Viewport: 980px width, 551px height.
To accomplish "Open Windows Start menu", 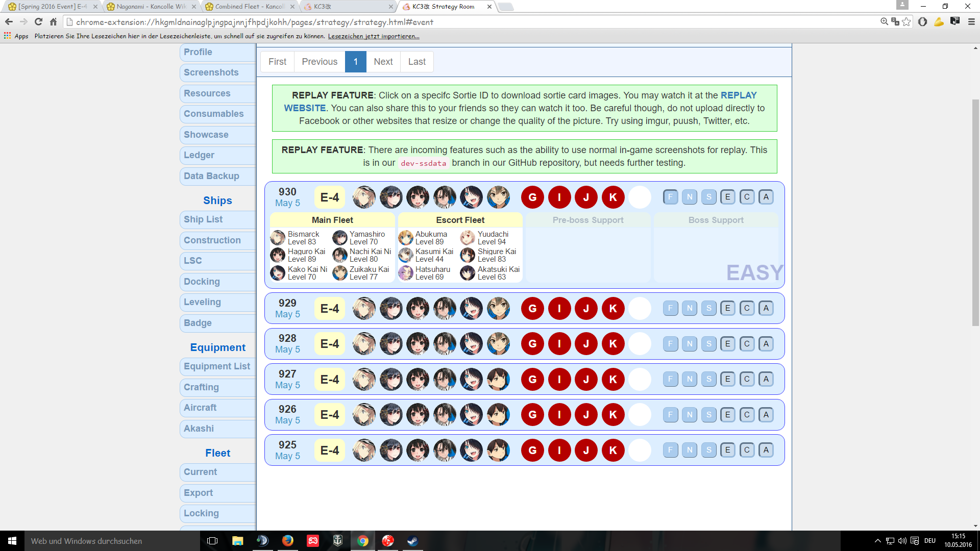I will pos(12,541).
